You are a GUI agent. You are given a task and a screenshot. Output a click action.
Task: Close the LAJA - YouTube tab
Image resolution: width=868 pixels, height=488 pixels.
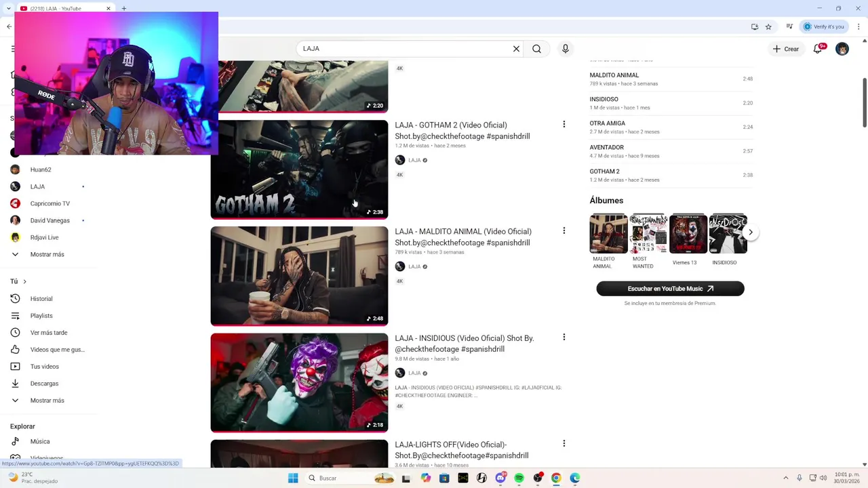pos(108,9)
